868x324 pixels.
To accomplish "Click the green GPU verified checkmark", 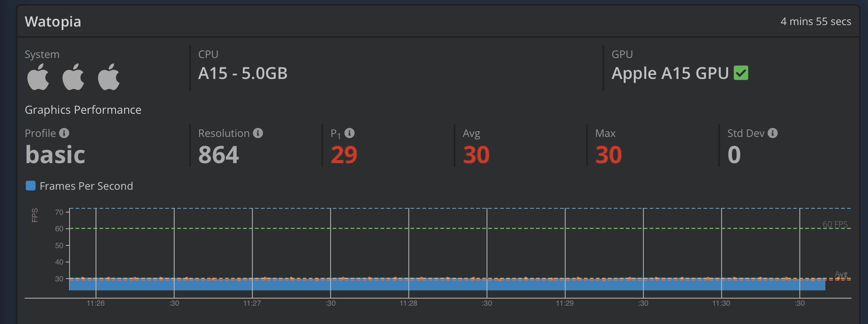I will [741, 73].
